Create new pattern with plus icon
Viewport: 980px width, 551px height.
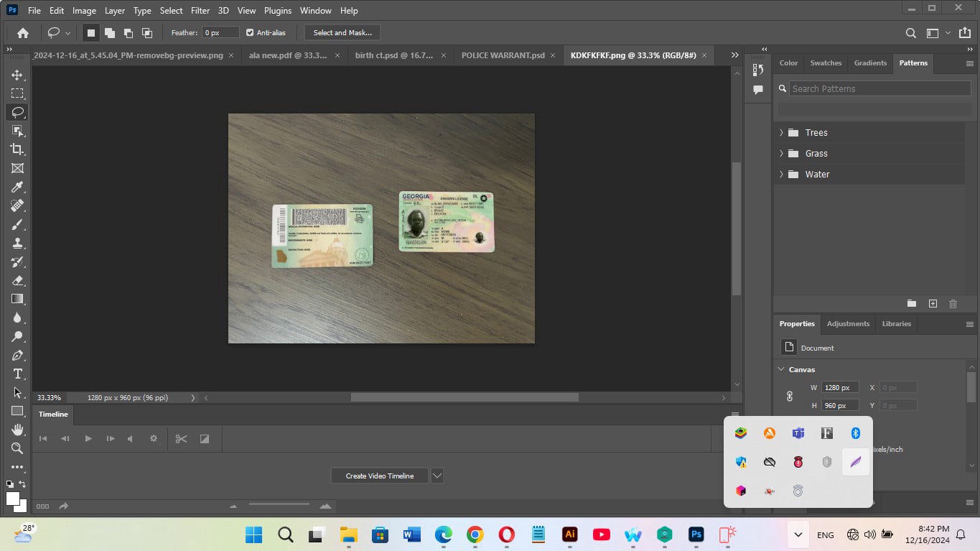tap(933, 304)
